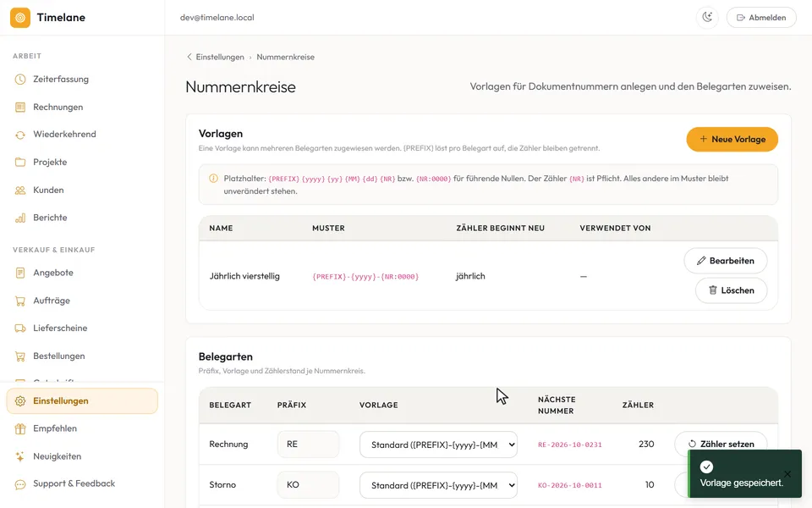The image size is (812, 508).
Task: Click the next number RE-2026-10-0231
Action: pyautogui.click(x=569, y=444)
